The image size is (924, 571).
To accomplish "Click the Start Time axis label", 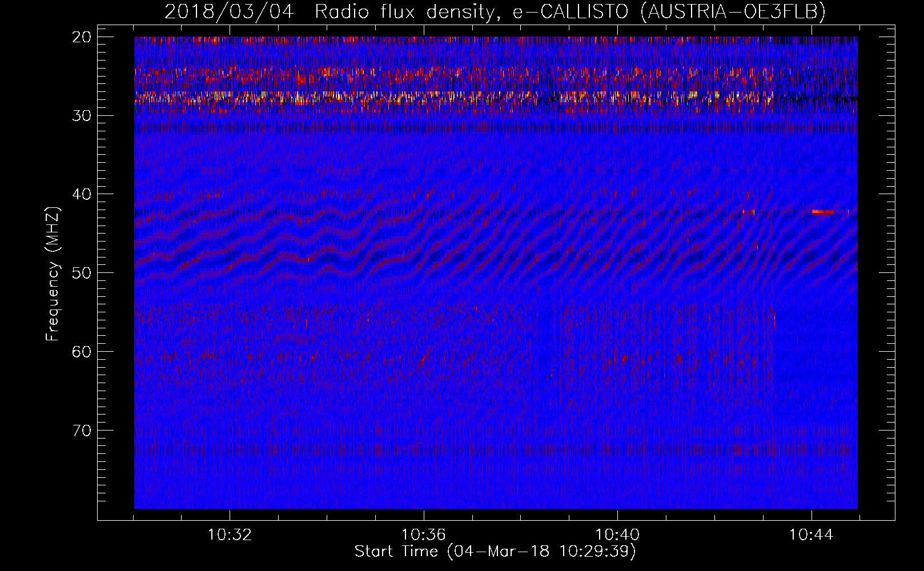I will [495, 552].
